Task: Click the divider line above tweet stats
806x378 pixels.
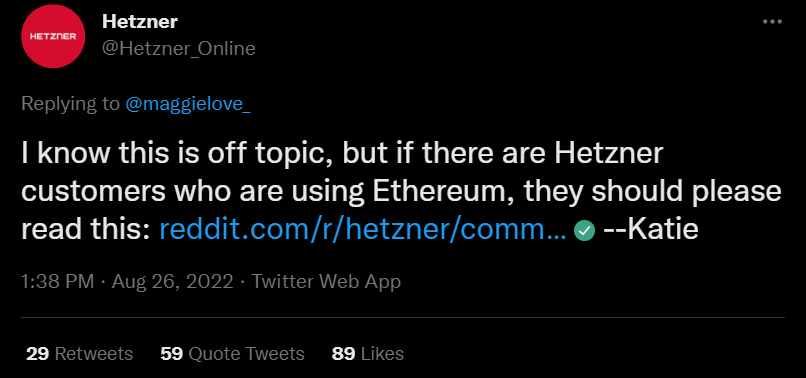Action: (403, 318)
